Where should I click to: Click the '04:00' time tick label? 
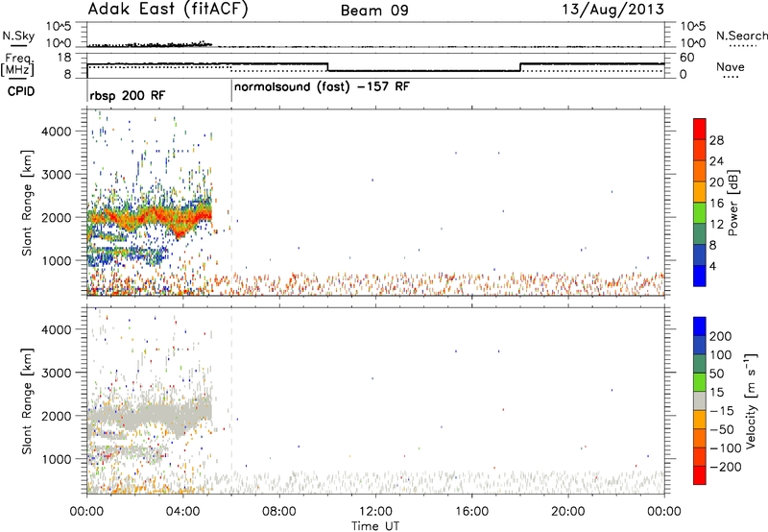pyautogui.click(x=182, y=512)
